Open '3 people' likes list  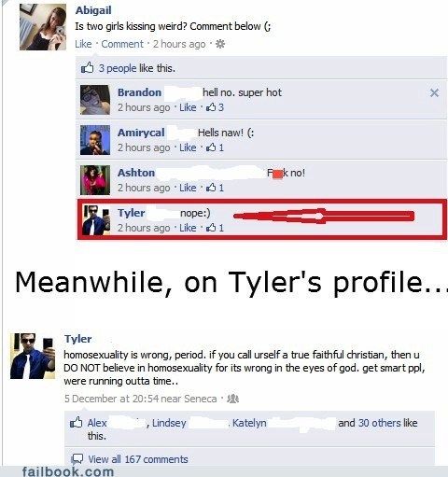[x=118, y=68]
